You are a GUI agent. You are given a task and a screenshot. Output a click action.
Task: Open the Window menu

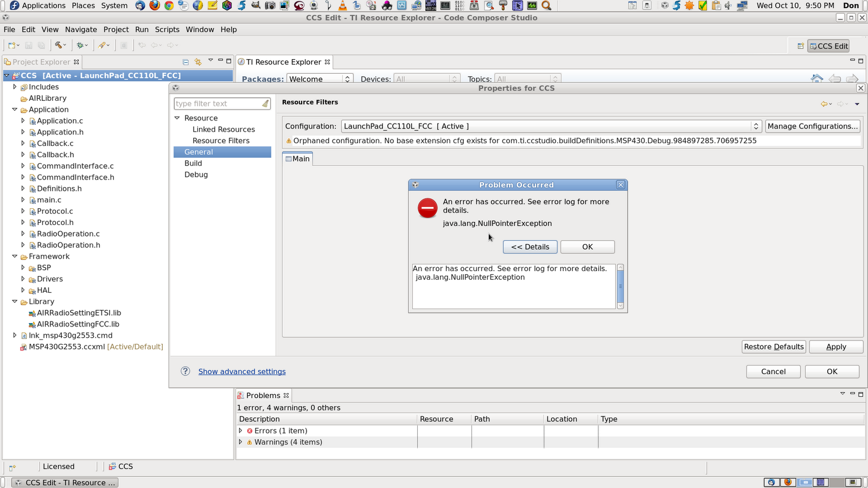tap(200, 29)
